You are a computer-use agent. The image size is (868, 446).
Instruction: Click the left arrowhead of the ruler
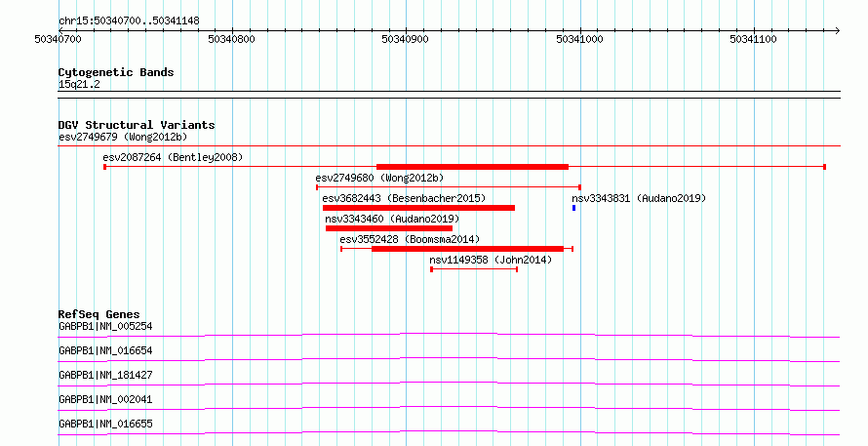[x=61, y=30]
